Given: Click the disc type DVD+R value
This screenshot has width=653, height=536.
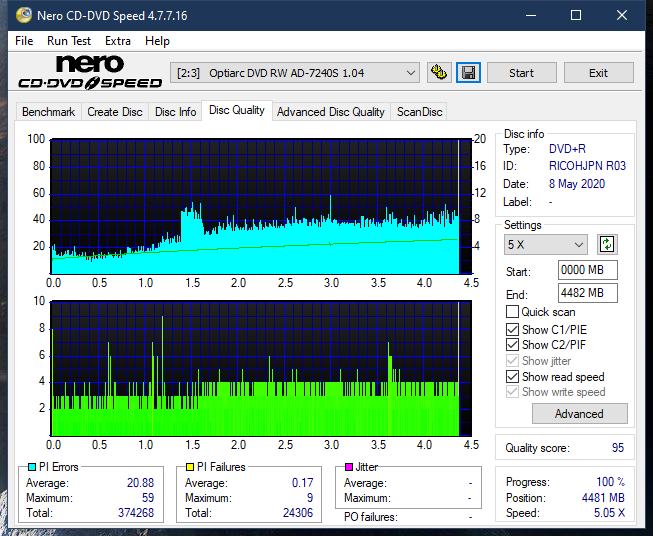Looking at the screenshot, I should pos(567,149).
